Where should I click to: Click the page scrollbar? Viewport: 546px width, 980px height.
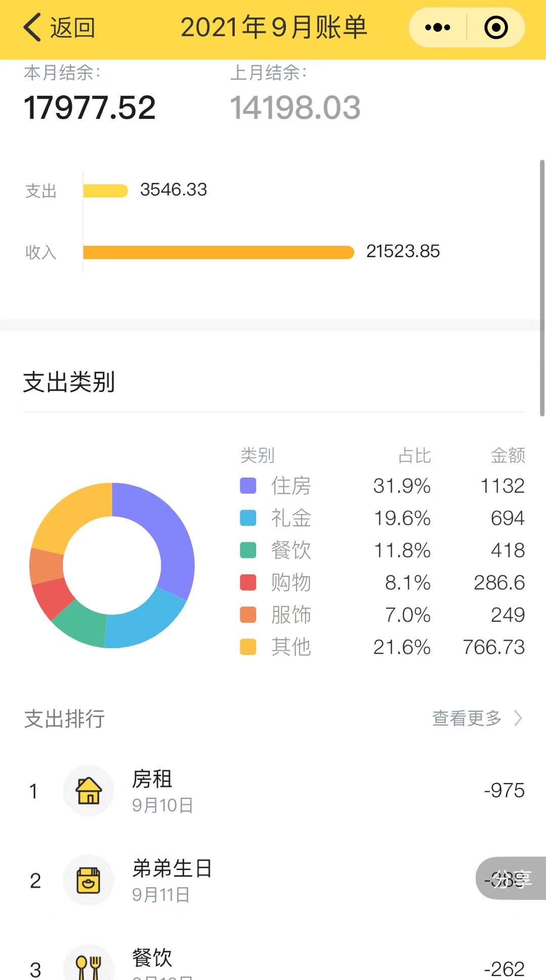pos(542,288)
